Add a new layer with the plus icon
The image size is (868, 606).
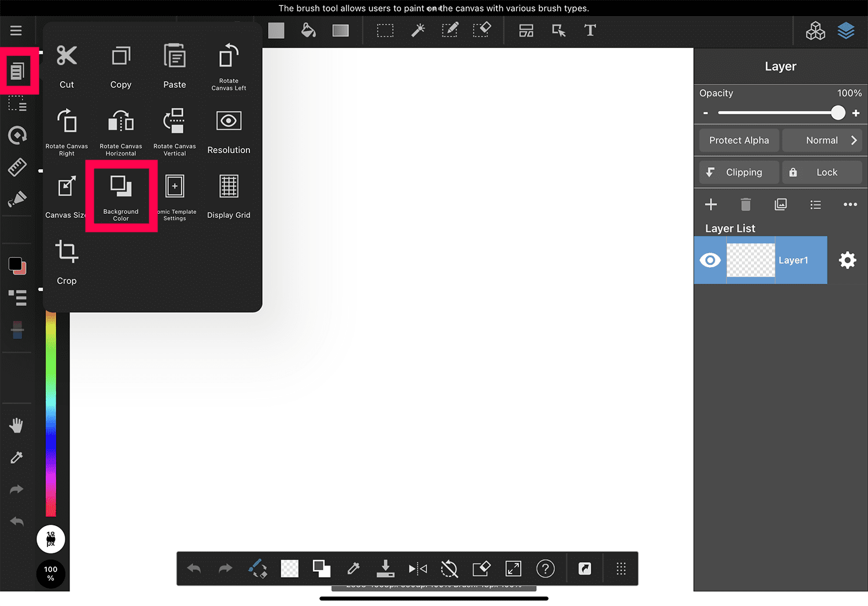coord(711,204)
